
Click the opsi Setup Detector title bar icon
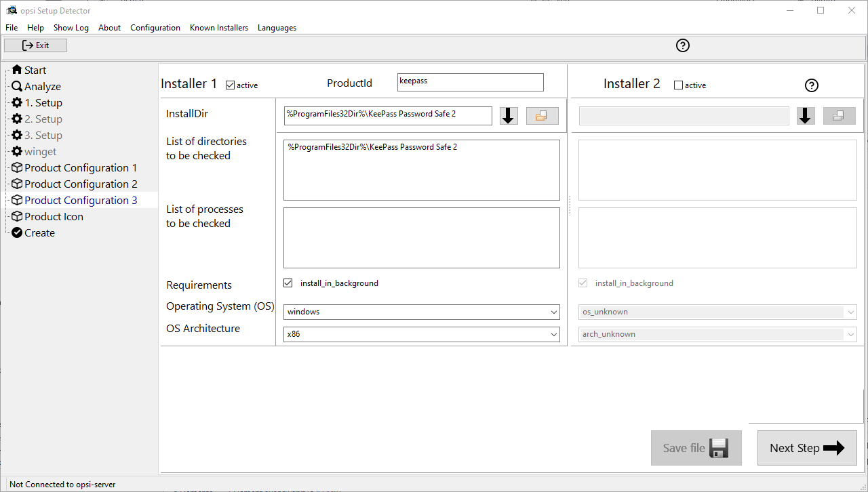pyautogui.click(x=12, y=10)
